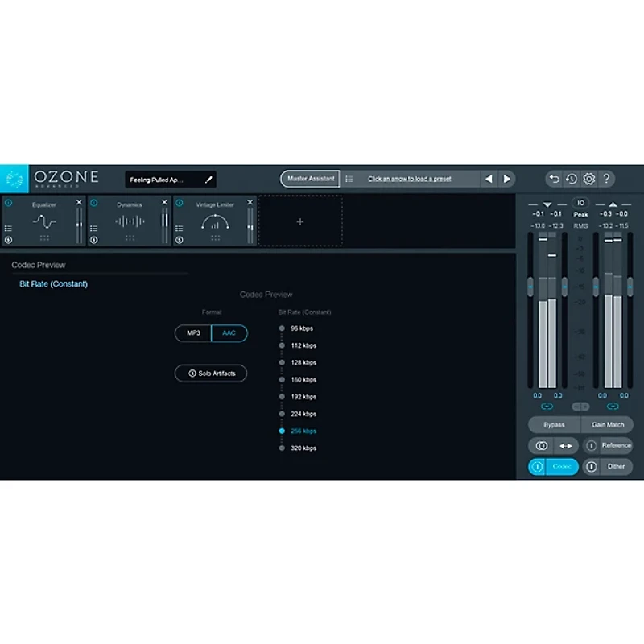
Task: Switch format to MP3
Action: tap(192, 333)
